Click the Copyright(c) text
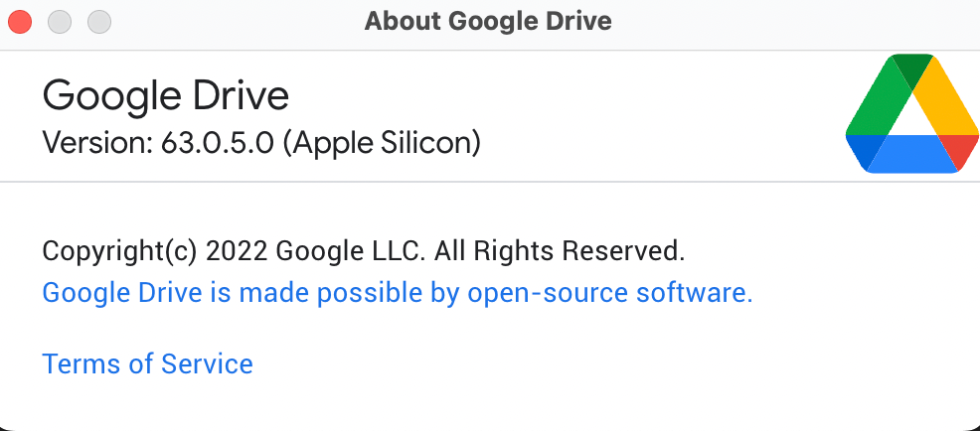980x431 pixels. pyautogui.click(x=120, y=251)
